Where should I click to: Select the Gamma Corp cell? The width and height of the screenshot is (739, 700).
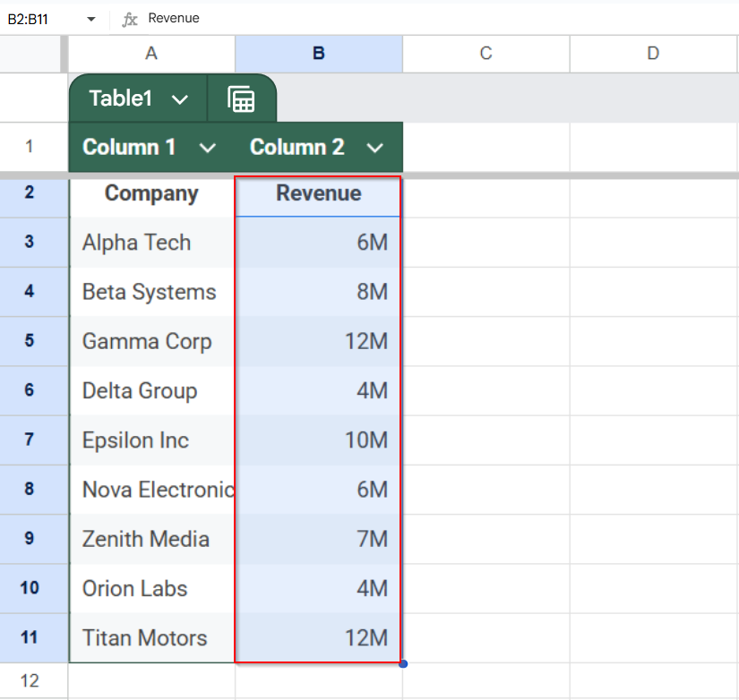(x=151, y=342)
